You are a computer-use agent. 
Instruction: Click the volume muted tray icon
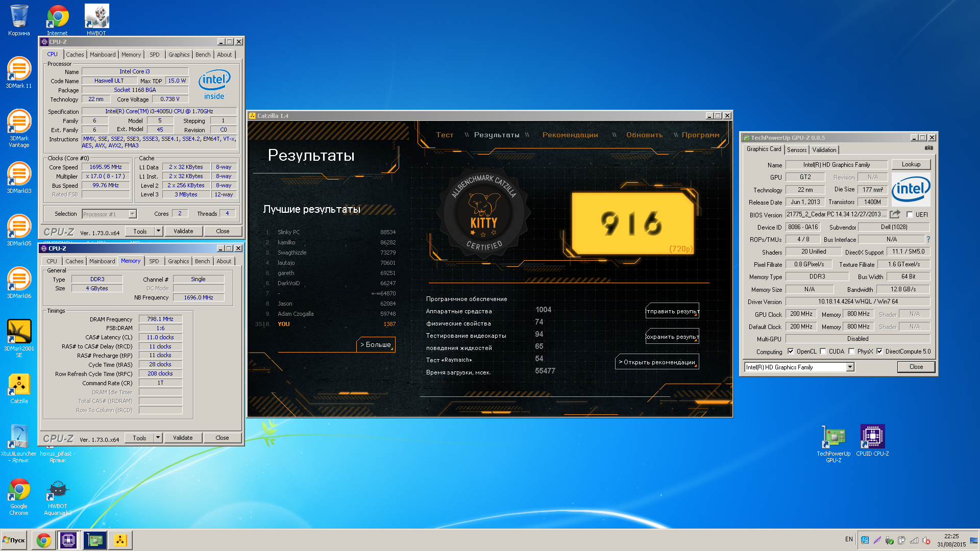pyautogui.click(x=926, y=540)
